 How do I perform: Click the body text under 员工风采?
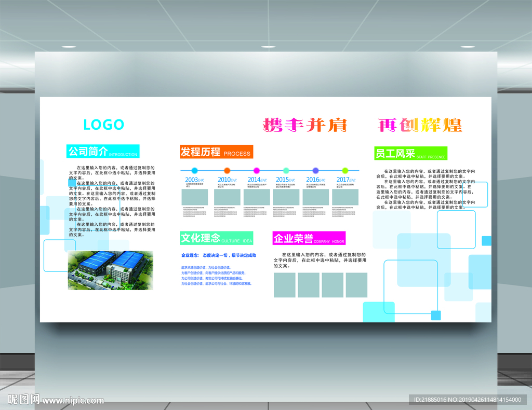[426, 189]
